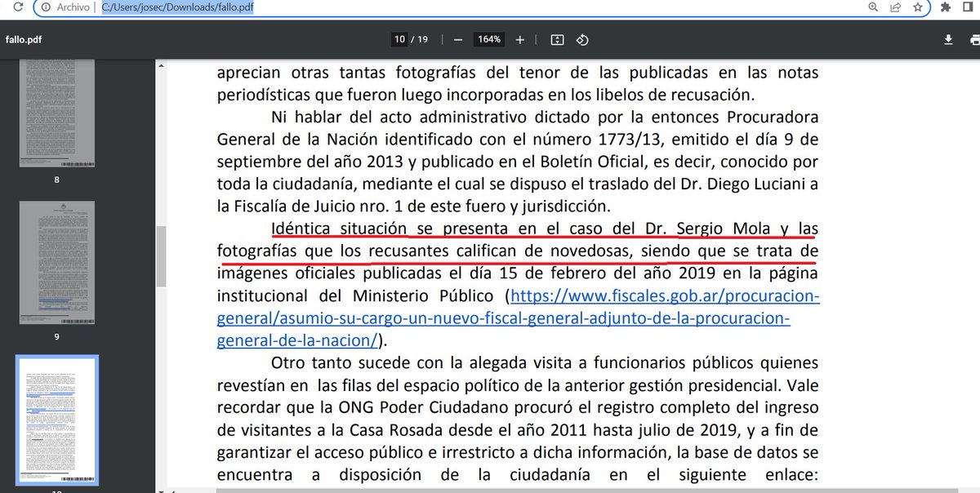Zoom out with the minus button
This screenshot has width=980, height=493.
(x=458, y=39)
